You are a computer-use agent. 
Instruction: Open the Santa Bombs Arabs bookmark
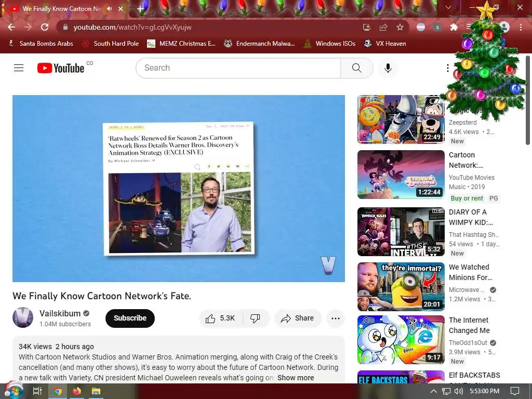point(41,44)
